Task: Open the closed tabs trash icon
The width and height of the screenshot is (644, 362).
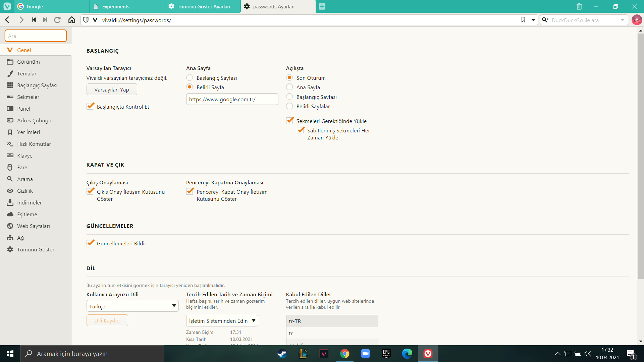Action: click(x=579, y=6)
